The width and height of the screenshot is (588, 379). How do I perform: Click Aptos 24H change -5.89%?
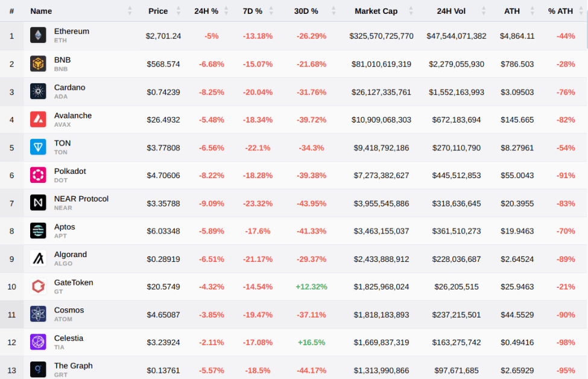point(212,231)
